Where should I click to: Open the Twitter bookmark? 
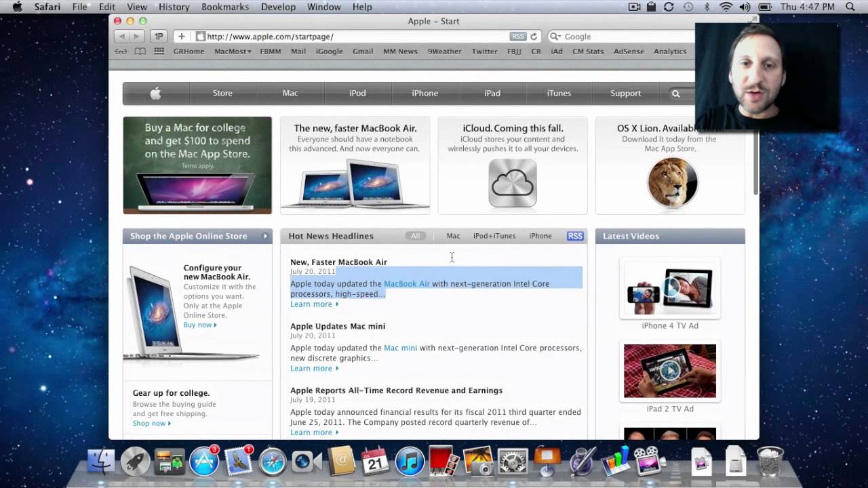(484, 52)
